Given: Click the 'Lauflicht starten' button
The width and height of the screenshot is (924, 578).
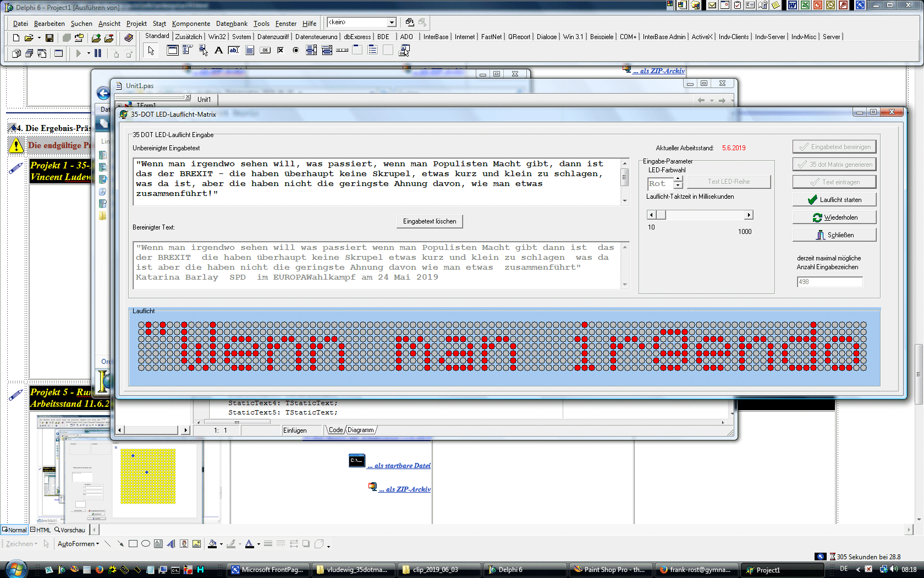Looking at the screenshot, I should point(834,200).
